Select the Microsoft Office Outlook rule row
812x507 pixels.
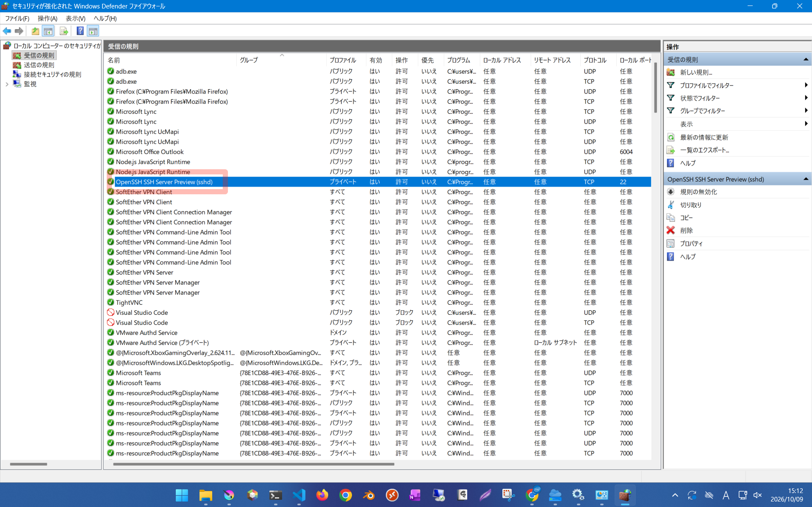point(379,152)
